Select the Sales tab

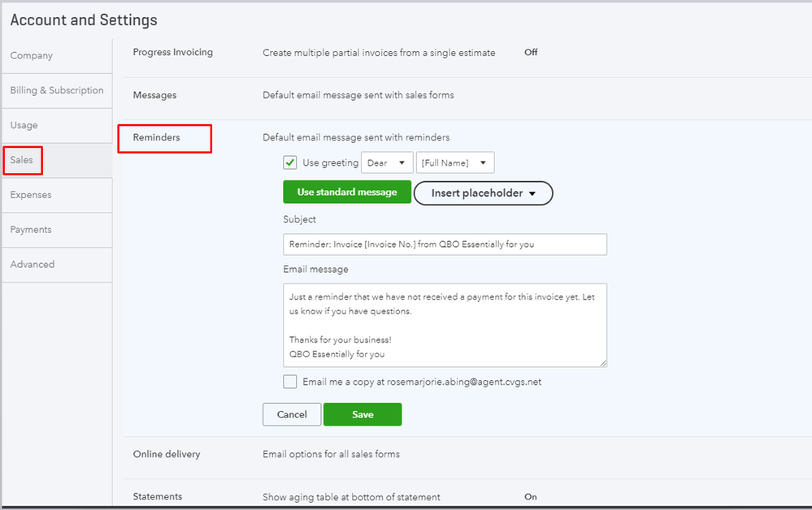coord(22,160)
